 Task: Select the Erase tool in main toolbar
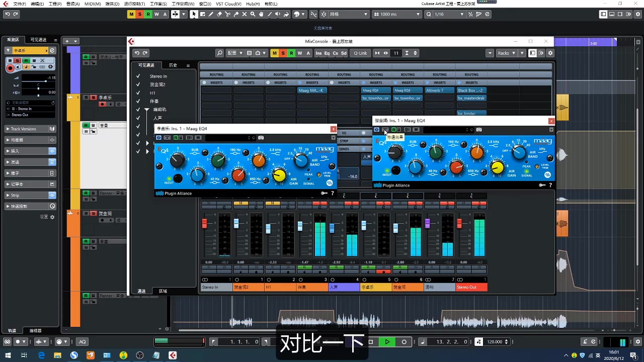(219, 14)
